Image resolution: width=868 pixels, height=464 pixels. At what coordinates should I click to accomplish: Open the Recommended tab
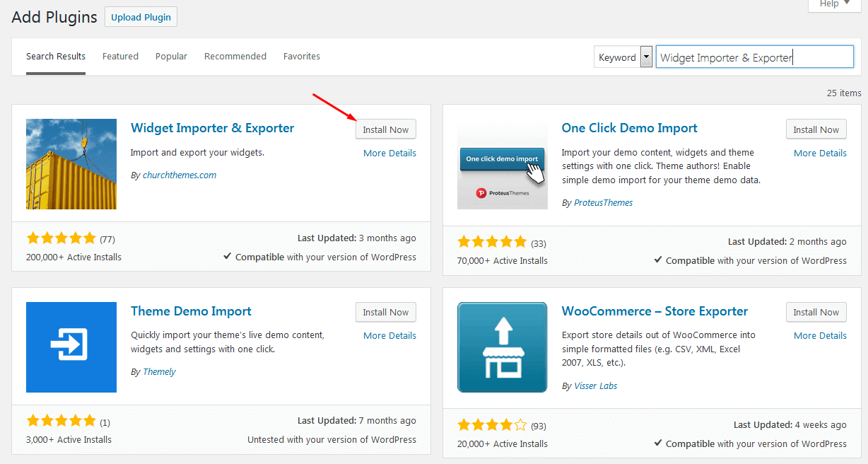(x=235, y=57)
